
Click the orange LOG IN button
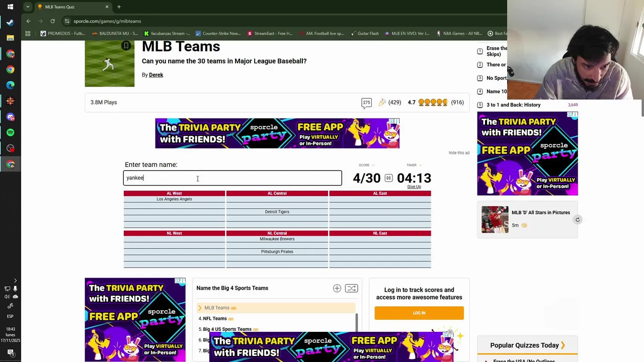click(419, 313)
